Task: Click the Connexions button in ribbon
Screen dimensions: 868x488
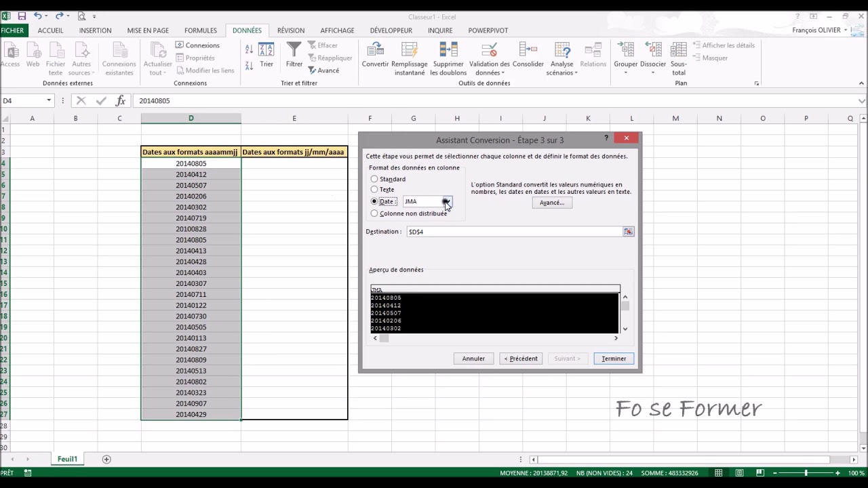Action: coord(197,45)
